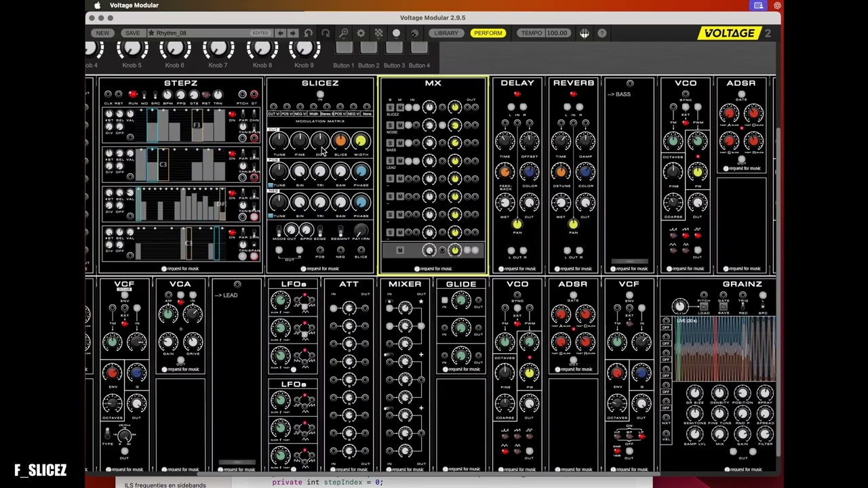
Task: Click the BPM knob on STEPZ
Action: [167, 95]
